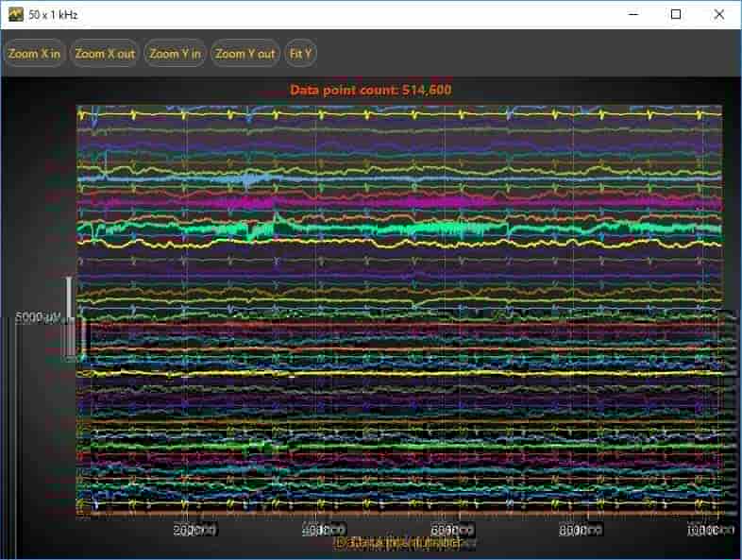Viewport: 742px width, 560px height.
Task: Click the 4000 ms X-axis tick label
Action: coord(324,530)
